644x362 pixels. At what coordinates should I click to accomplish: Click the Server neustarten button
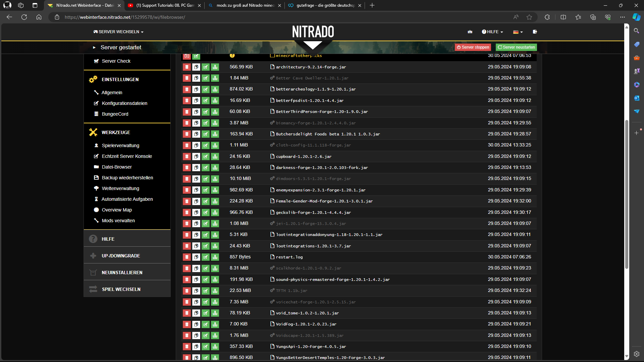point(516,47)
